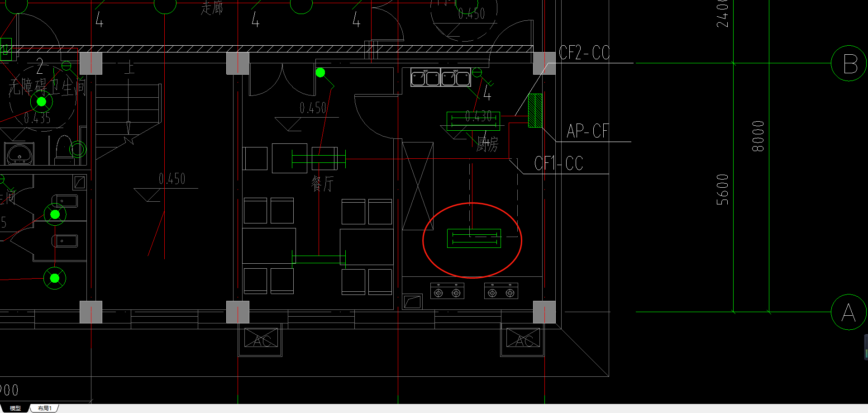
Task: Select the crossed shaft rectangle beside kitchen
Action: point(418,186)
